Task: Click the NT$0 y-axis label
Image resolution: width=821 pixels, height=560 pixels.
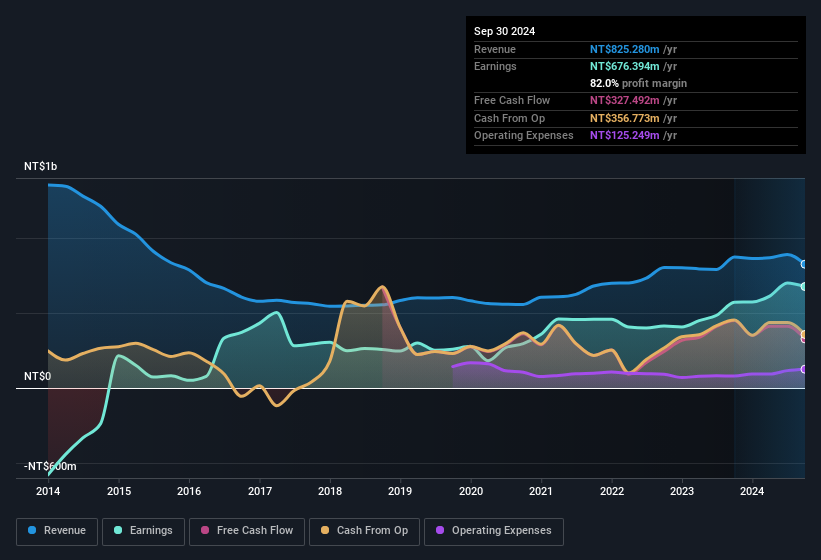Action: click(37, 376)
